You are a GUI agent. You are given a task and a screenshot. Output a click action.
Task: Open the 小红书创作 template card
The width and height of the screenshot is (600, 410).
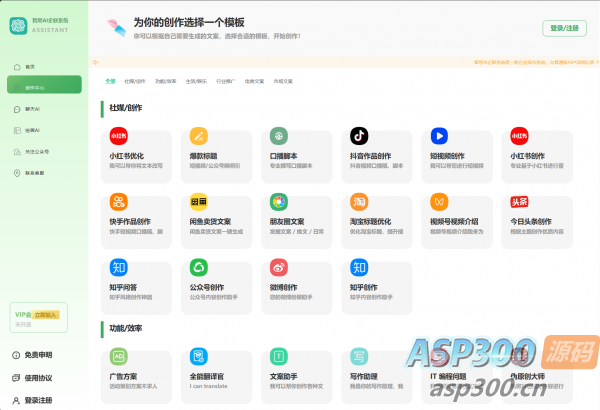pyautogui.click(x=537, y=156)
